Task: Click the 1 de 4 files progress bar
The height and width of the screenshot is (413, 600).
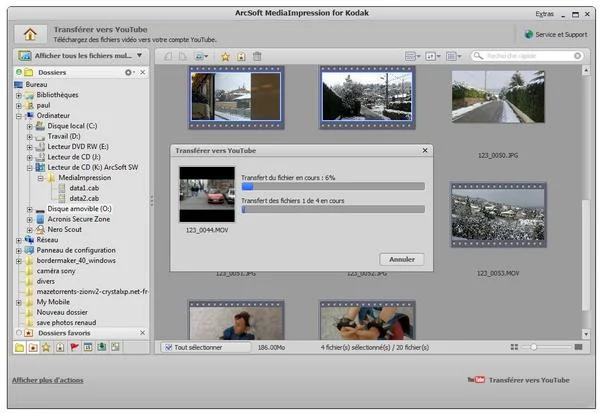Action: [333, 209]
